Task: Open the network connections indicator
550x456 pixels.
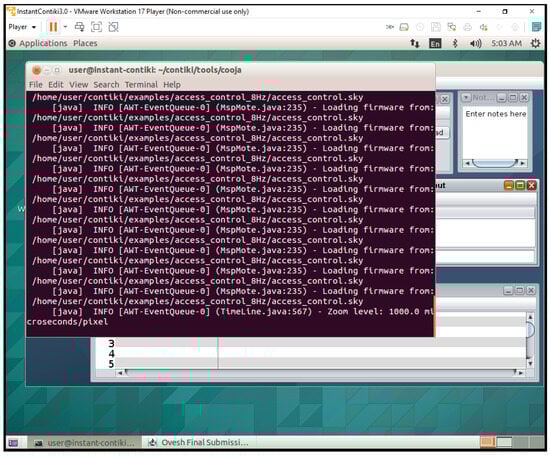Action: (x=415, y=43)
